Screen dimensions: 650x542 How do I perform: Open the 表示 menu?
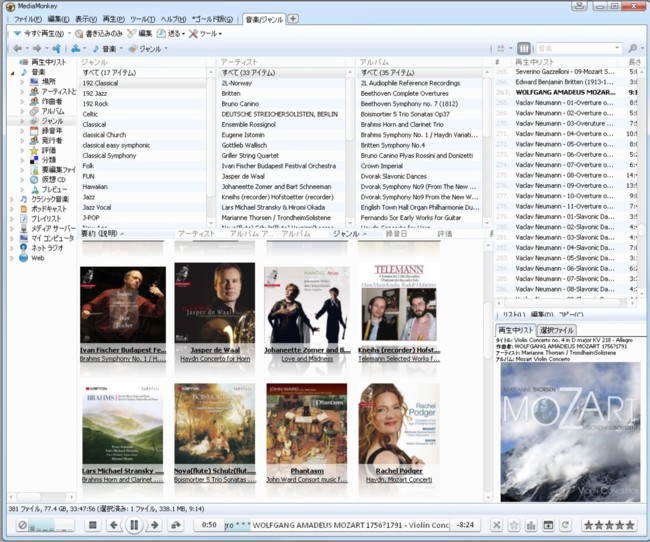click(x=86, y=19)
